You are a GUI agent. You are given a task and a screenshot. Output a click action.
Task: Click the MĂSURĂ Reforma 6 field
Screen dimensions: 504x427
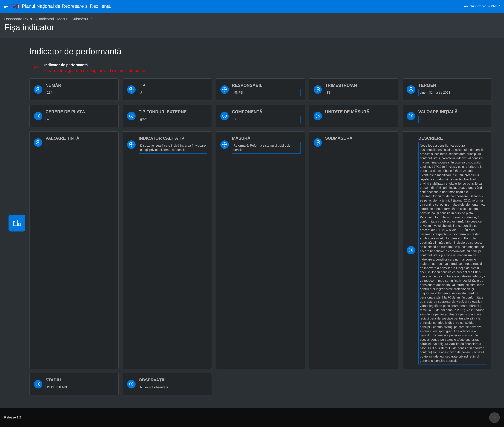pos(266,148)
